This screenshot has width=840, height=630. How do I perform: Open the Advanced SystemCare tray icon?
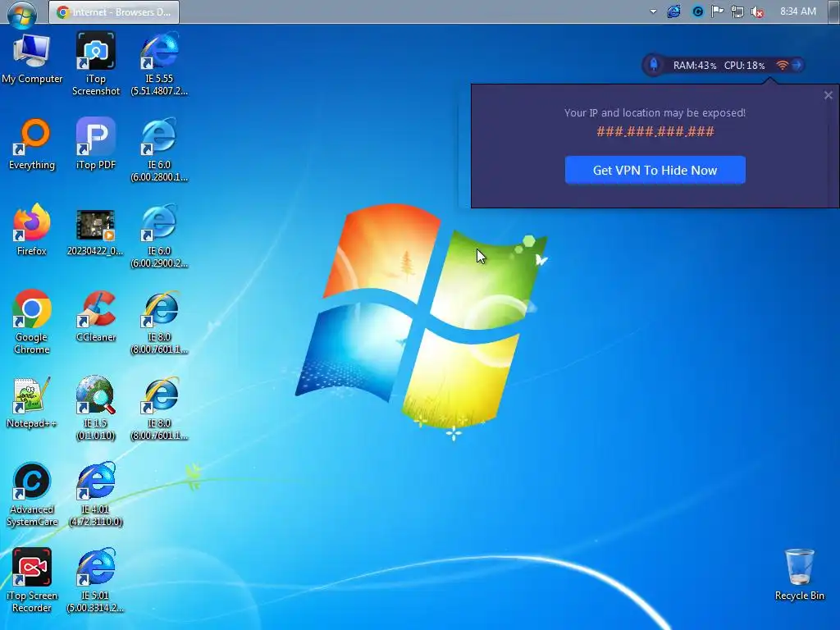point(697,11)
